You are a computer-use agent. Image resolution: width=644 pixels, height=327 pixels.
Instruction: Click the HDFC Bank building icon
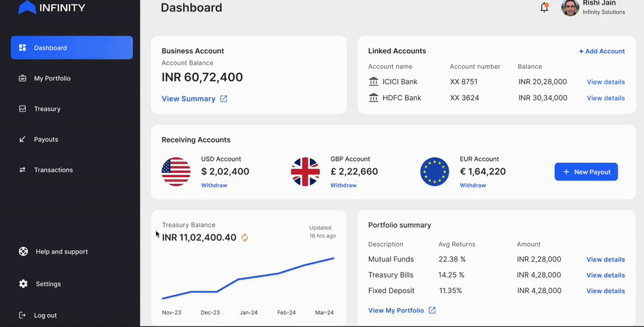(x=373, y=98)
